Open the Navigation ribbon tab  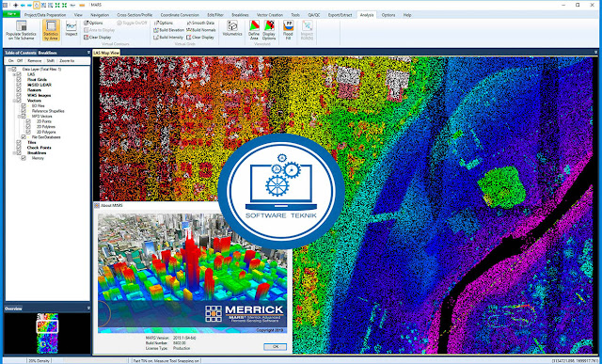click(100, 15)
